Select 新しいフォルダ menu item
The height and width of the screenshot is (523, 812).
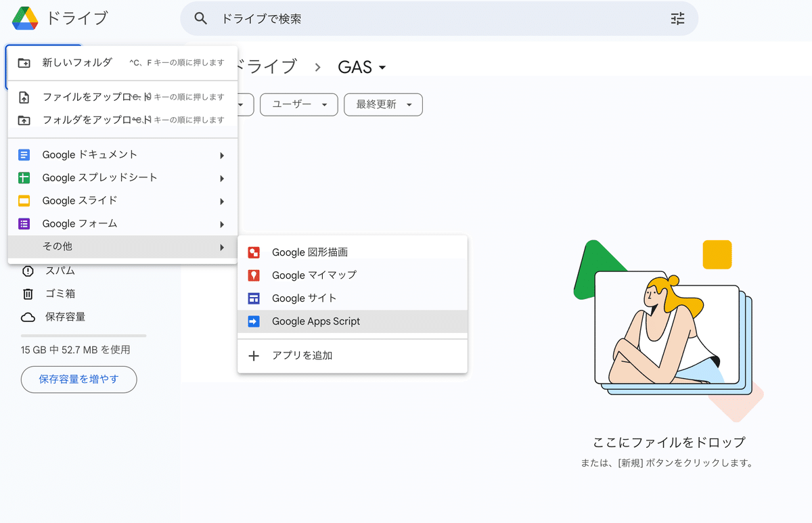pyautogui.click(x=122, y=63)
